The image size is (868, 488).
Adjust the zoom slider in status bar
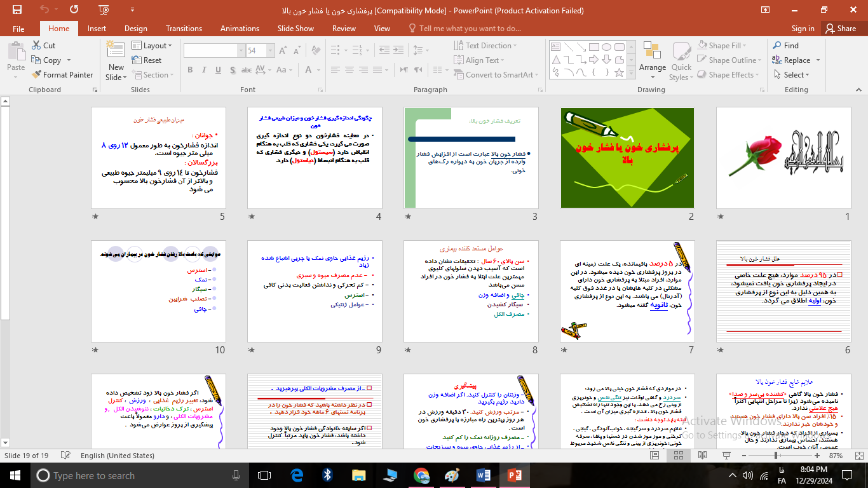(776, 456)
